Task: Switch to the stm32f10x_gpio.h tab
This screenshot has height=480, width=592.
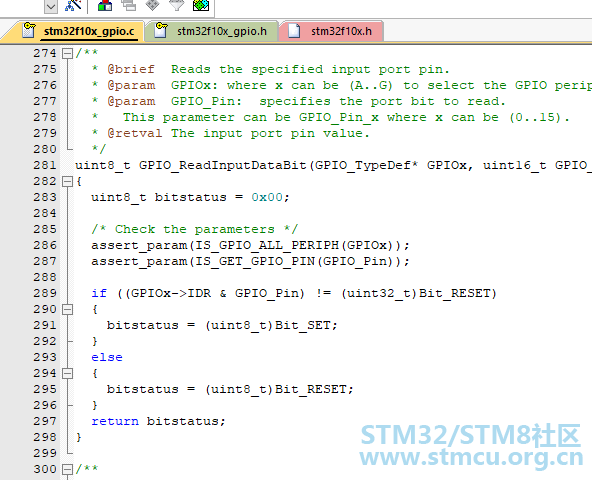Action: tap(222, 31)
